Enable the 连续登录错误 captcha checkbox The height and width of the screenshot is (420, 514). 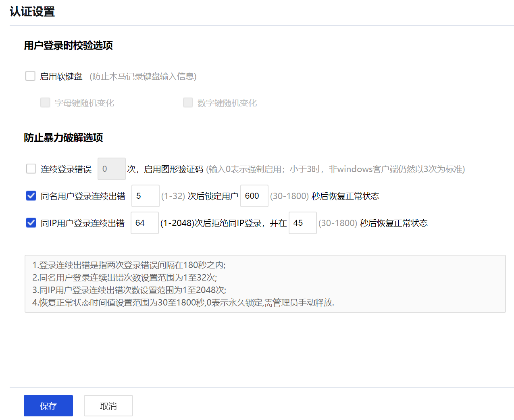click(31, 168)
